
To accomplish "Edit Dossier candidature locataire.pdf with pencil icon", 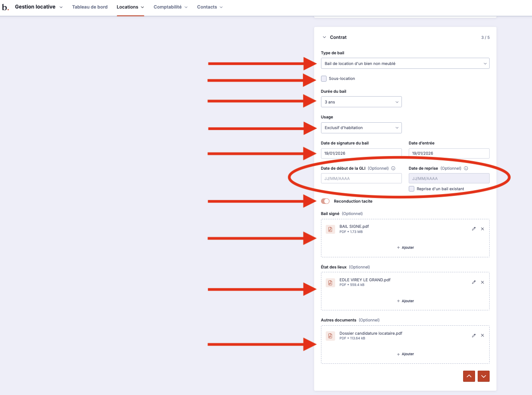I will pyautogui.click(x=474, y=336).
